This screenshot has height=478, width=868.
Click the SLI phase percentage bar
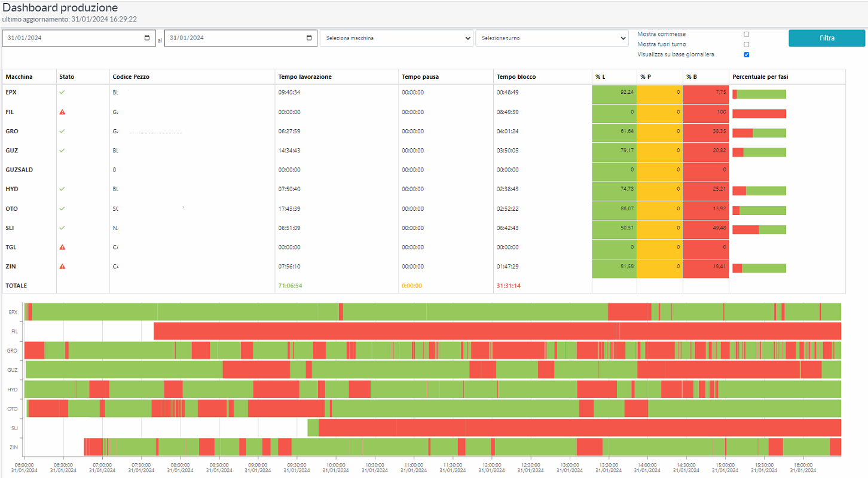(759, 229)
